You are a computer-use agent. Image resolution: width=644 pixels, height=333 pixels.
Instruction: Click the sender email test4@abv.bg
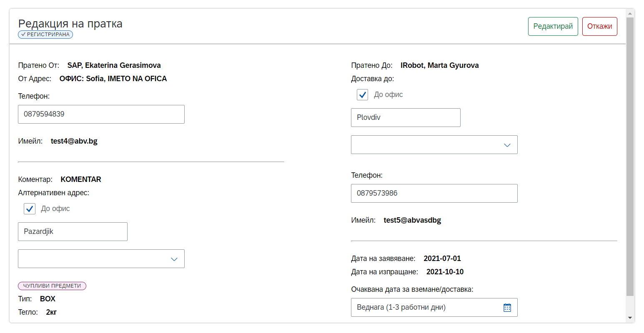click(x=74, y=141)
